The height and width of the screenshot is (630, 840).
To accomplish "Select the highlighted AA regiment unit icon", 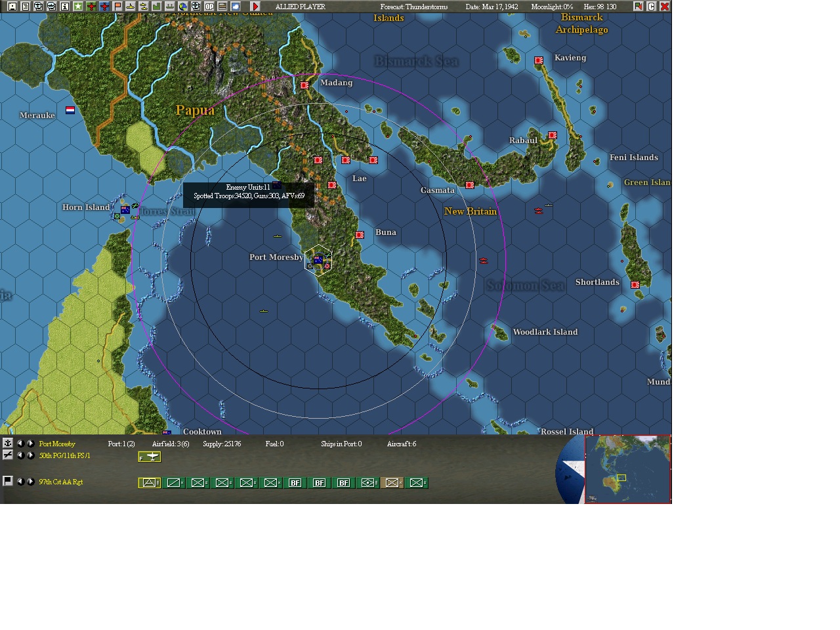I will 150,483.
